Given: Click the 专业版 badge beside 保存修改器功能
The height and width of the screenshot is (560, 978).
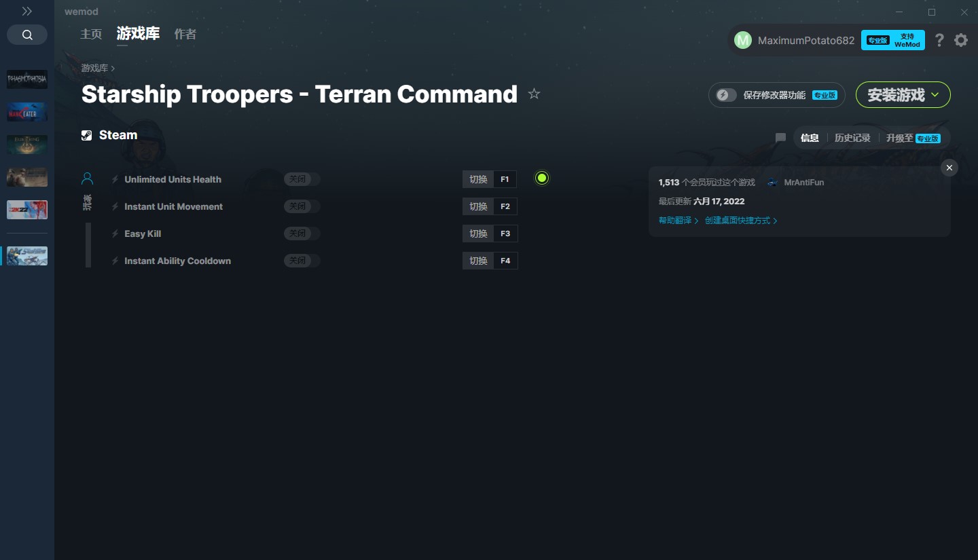Looking at the screenshot, I should [x=825, y=96].
